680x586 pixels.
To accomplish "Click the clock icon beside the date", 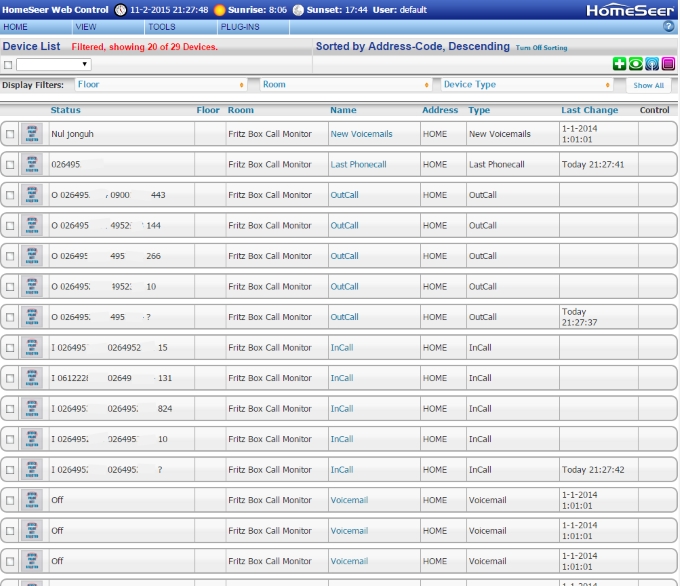I will click(120, 10).
